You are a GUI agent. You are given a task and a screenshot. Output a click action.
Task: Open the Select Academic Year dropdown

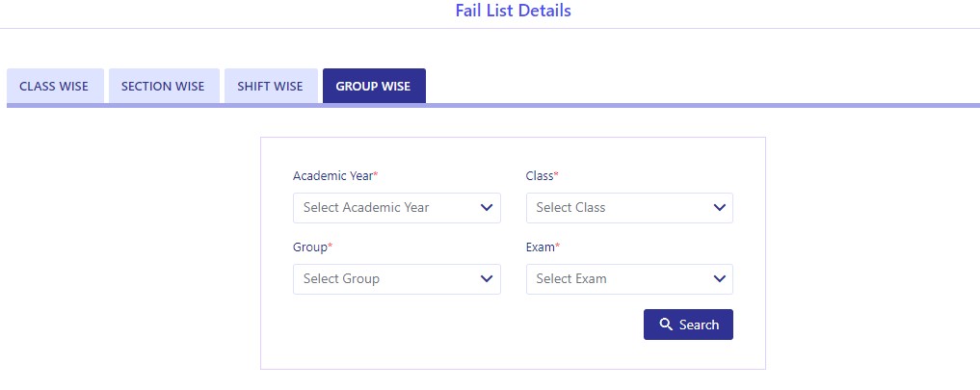(397, 207)
